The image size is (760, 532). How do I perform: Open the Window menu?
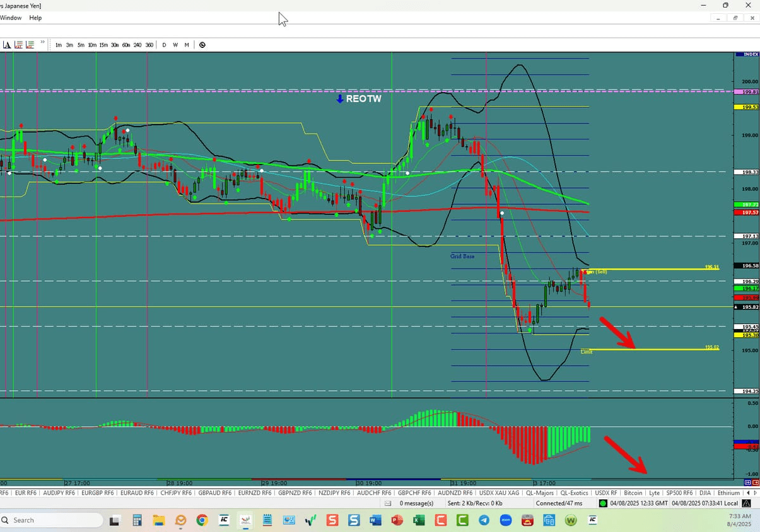click(11, 18)
